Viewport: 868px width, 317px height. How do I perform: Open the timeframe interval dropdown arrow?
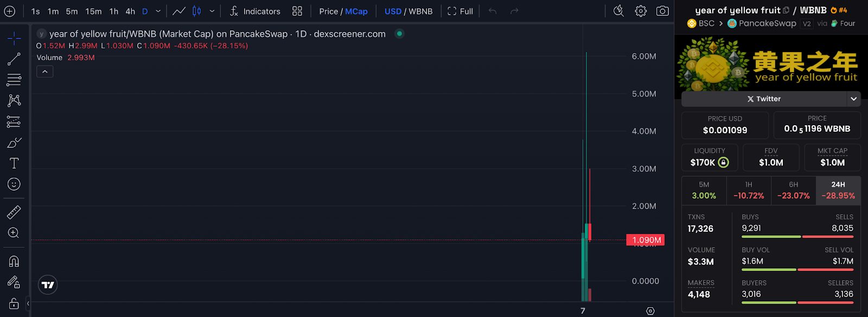pos(158,11)
